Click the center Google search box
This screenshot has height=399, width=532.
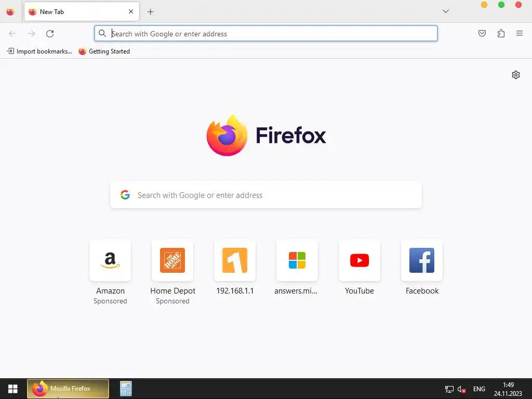pos(266,195)
